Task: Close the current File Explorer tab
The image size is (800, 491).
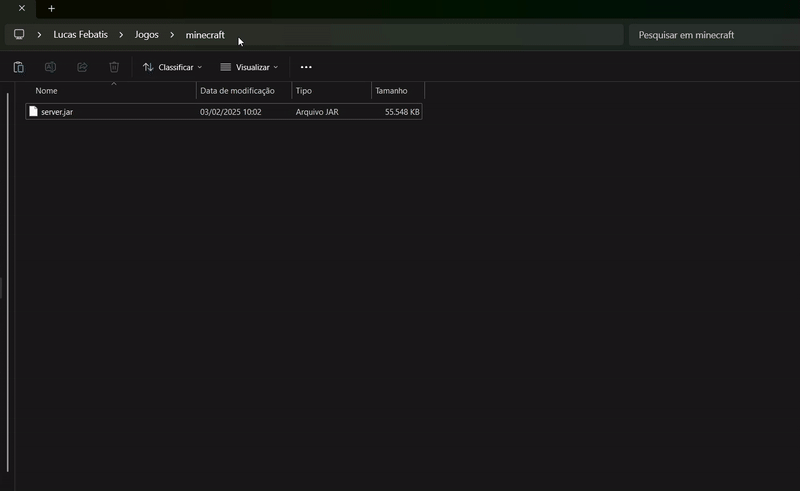Action: 22,8
